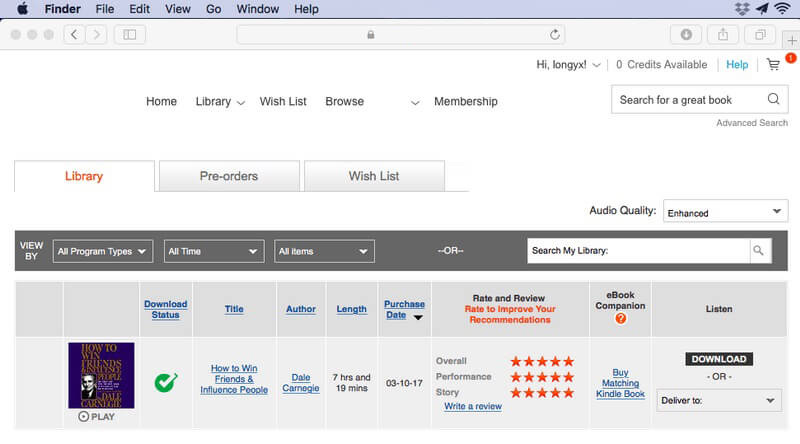Open the Dropbox menu bar icon

pyautogui.click(x=742, y=9)
